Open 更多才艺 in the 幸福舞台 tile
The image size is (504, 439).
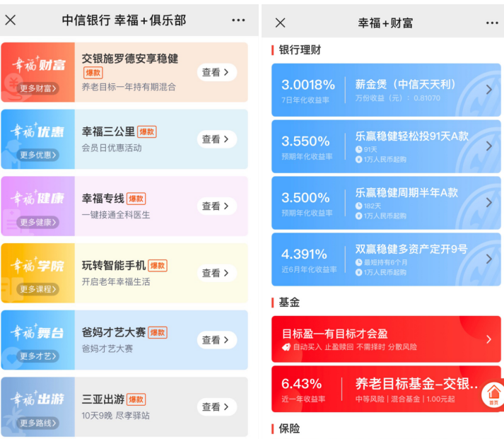coord(38,356)
